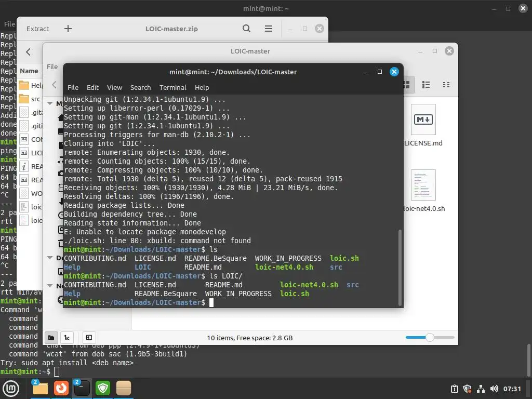Go back in the archive manager
532x399 pixels.
(x=28, y=52)
